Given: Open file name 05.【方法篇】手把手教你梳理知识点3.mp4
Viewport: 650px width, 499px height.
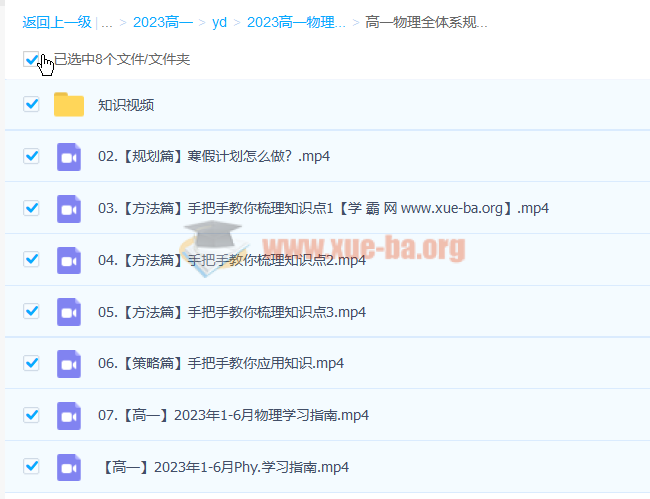Looking at the screenshot, I should (x=232, y=312).
